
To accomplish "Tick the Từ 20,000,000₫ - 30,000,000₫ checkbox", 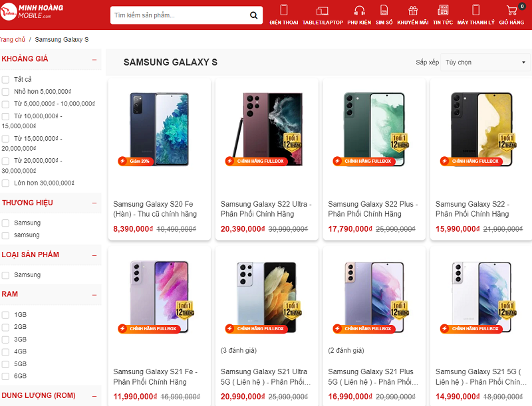I will (5, 161).
